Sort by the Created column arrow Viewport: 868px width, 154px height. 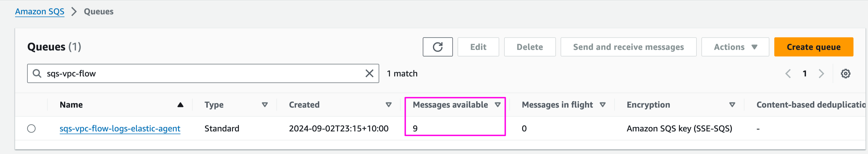tap(389, 105)
